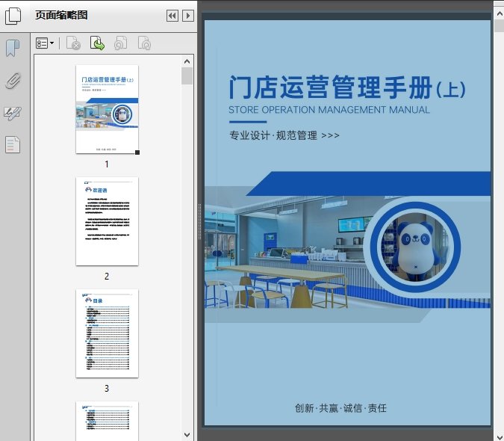Click page number 1 label under thumbnail

click(x=107, y=164)
